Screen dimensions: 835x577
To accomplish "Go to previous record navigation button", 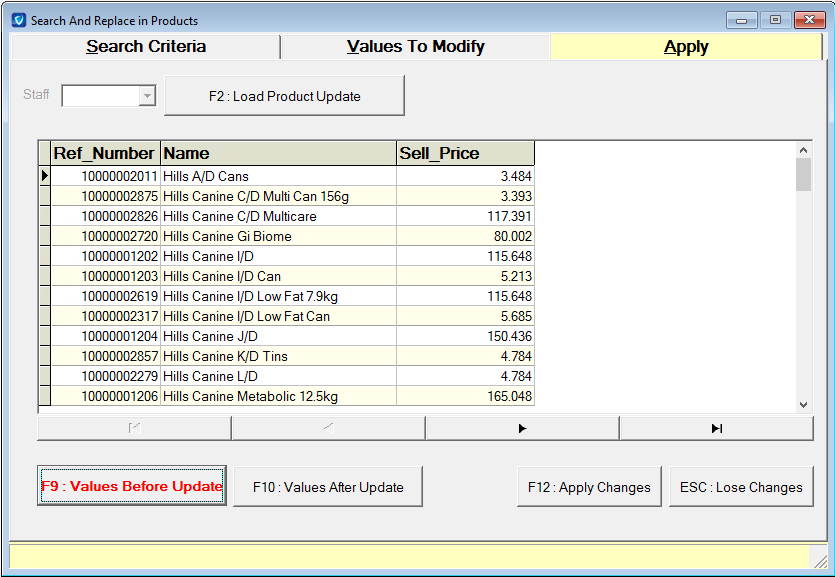I will pyautogui.click(x=329, y=428).
